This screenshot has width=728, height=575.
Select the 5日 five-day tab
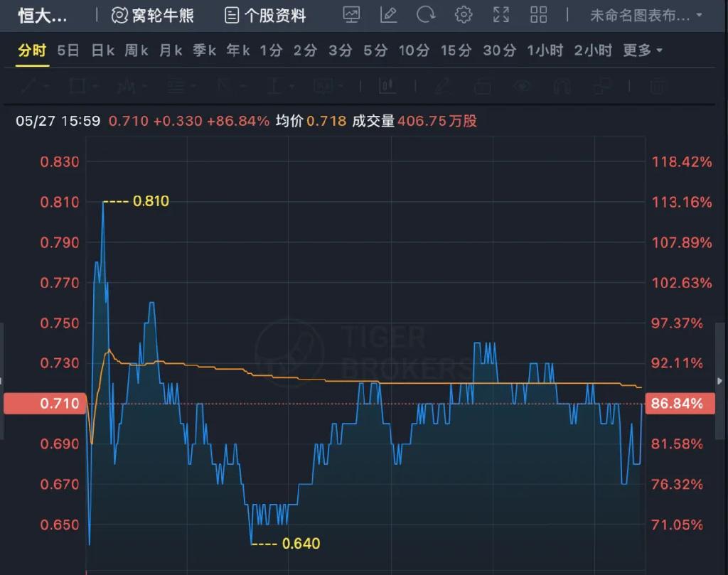pyautogui.click(x=68, y=50)
